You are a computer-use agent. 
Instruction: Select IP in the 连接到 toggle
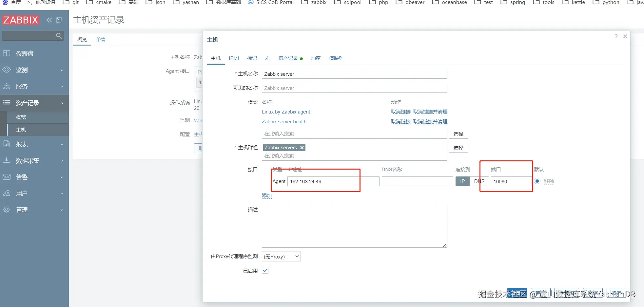[462, 181]
